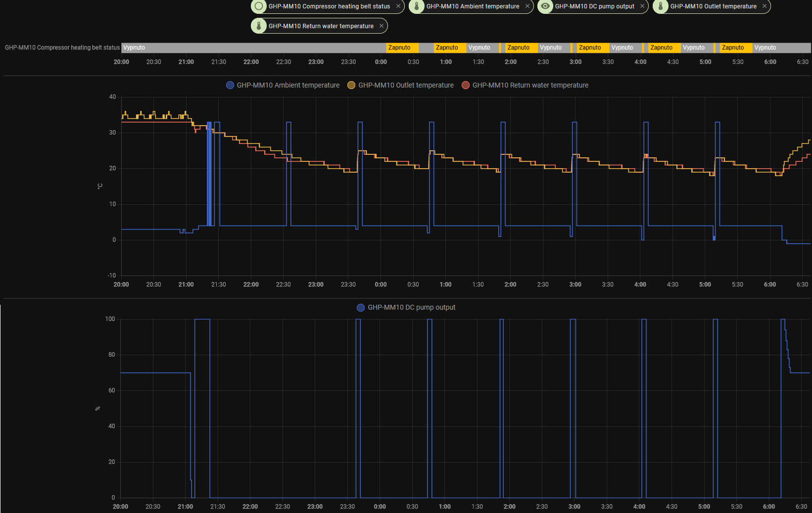
Task: Select the Zapnuto segment above the 1:00 mark
Action: click(450, 47)
